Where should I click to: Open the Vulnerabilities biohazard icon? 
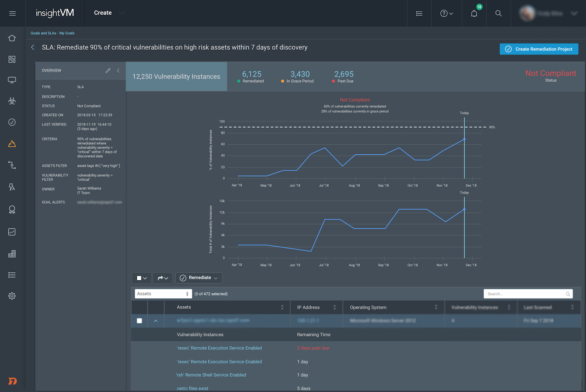pyautogui.click(x=12, y=101)
